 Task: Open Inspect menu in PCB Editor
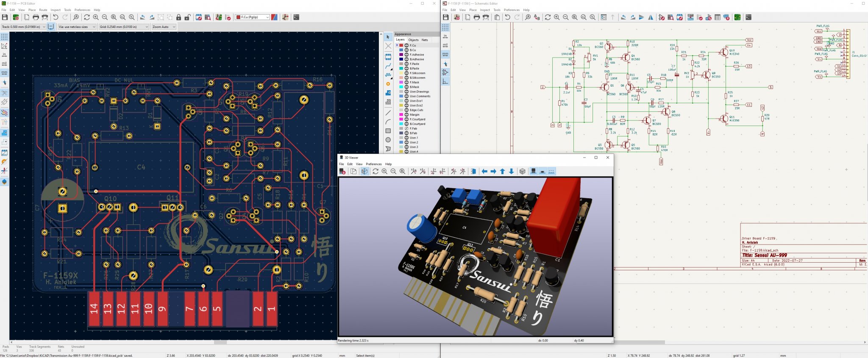[x=56, y=10]
